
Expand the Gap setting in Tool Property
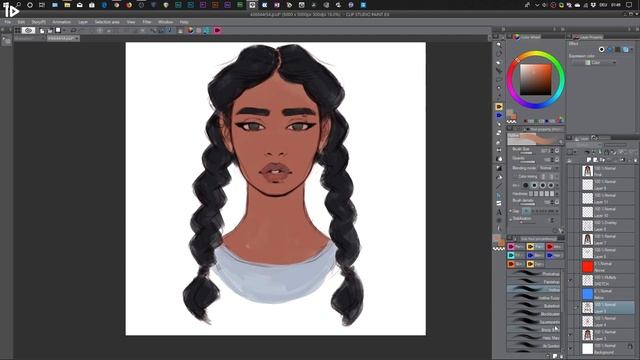click(x=510, y=211)
